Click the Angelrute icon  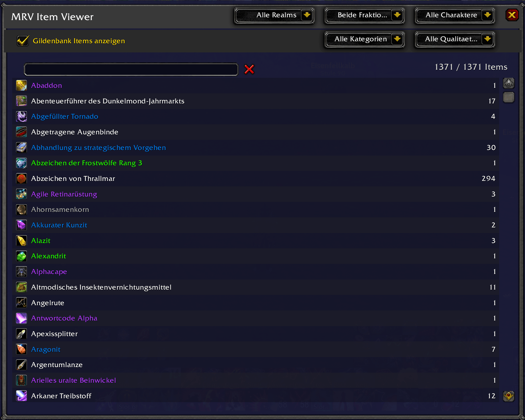coord(21,303)
